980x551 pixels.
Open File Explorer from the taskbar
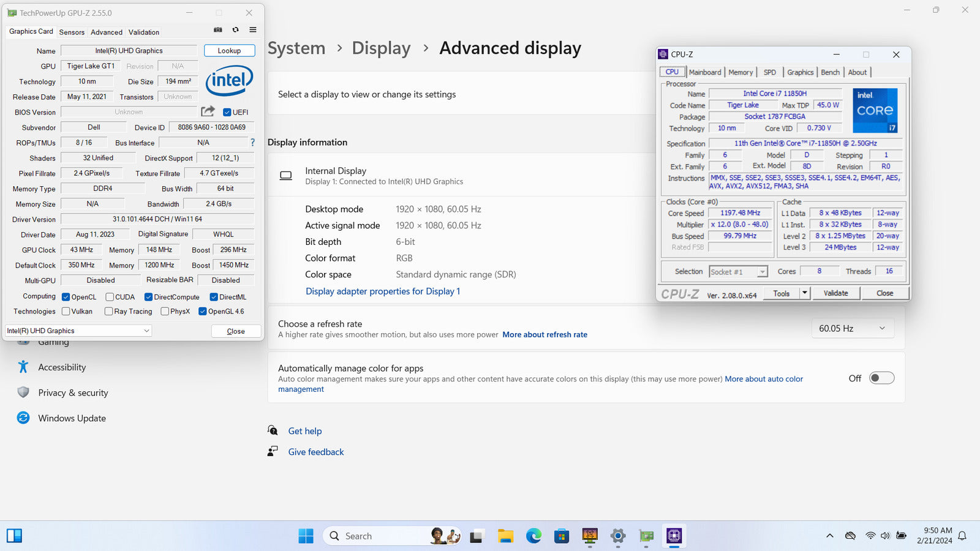[505, 536]
